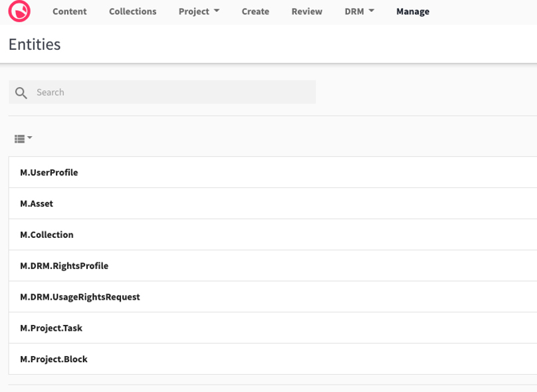This screenshot has height=392, width=537.
Task: Select the M.UserProfile entity row
Action: pos(49,172)
